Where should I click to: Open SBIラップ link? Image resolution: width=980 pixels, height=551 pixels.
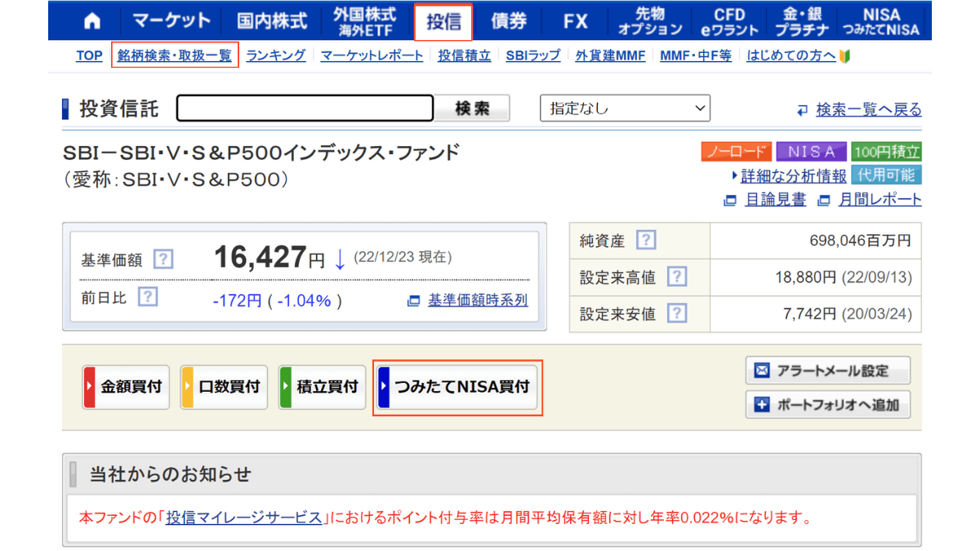pyautogui.click(x=533, y=56)
